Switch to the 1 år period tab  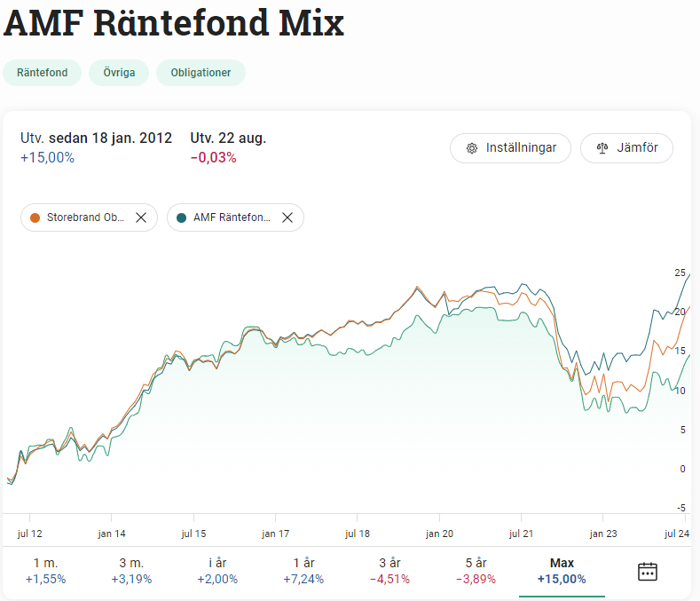click(x=303, y=571)
